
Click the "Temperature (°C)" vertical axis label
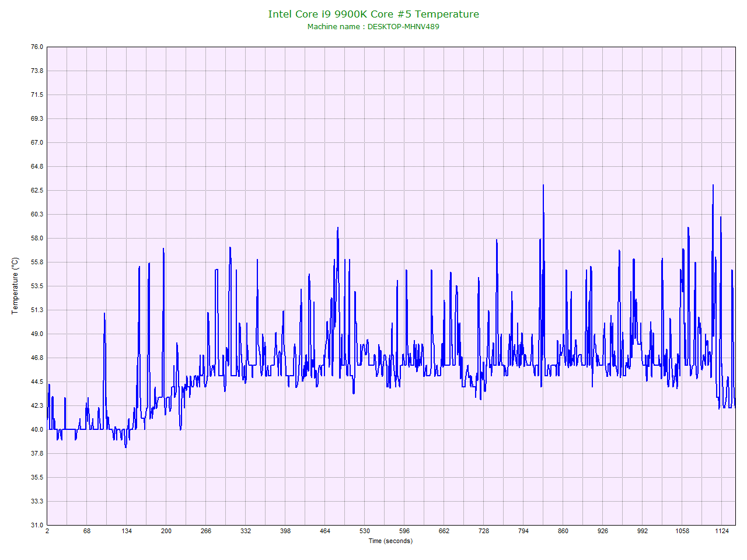click(x=15, y=286)
